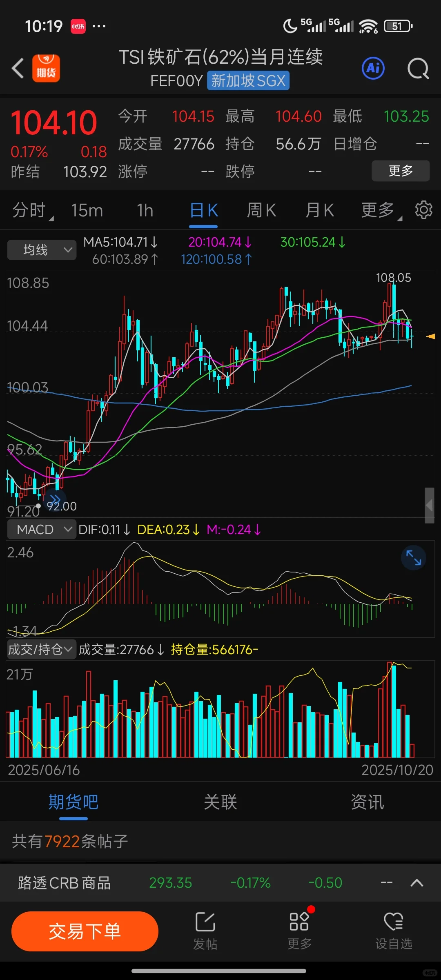Tap 共有7922条帖子 post count text
The height and width of the screenshot is (980, 441).
coord(70,841)
